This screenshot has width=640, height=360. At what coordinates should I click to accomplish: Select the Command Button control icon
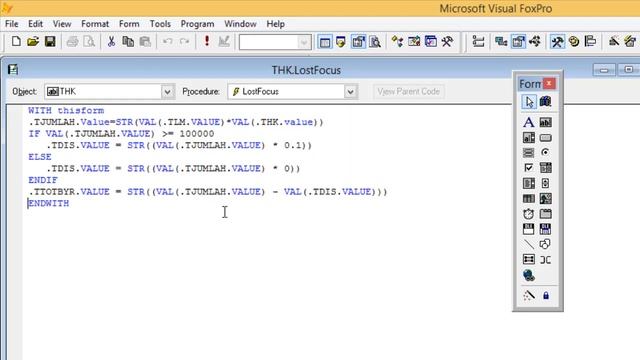[x=546, y=138]
